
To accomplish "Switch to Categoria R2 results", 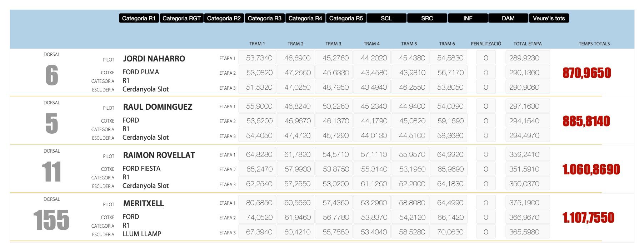I will pyautogui.click(x=224, y=18).
